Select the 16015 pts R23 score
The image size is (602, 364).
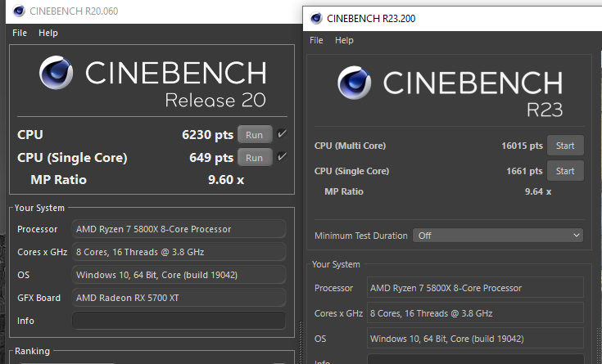point(523,146)
